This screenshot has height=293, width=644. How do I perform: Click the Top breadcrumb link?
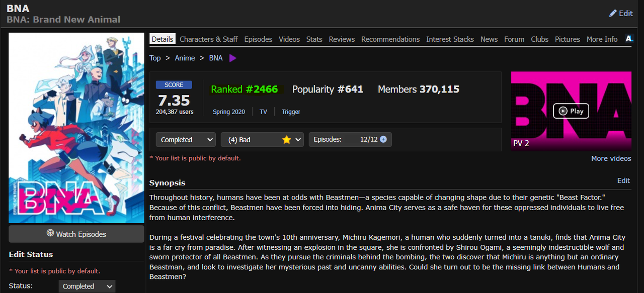(x=155, y=58)
